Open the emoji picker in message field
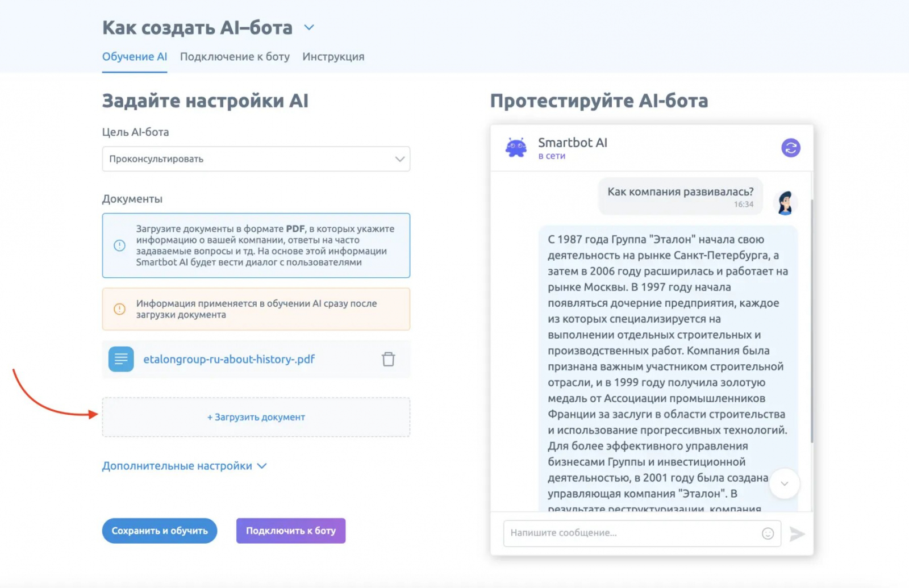Image resolution: width=909 pixels, height=588 pixels. click(768, 533)
